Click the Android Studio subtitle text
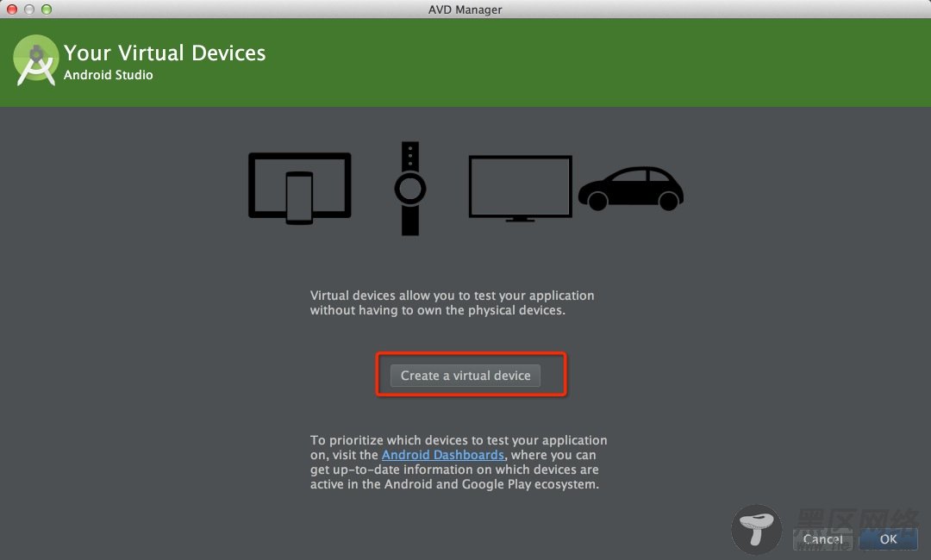Screen dimensions: 931x560 108,75
